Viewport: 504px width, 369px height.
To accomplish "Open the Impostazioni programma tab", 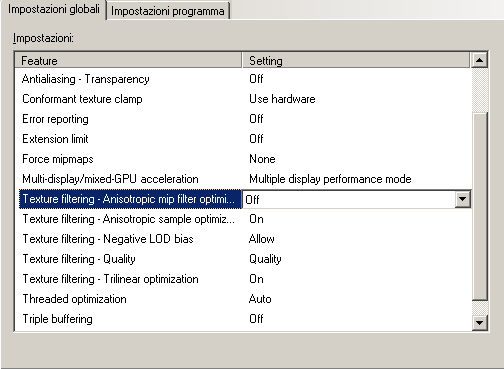I will (168, 11).
